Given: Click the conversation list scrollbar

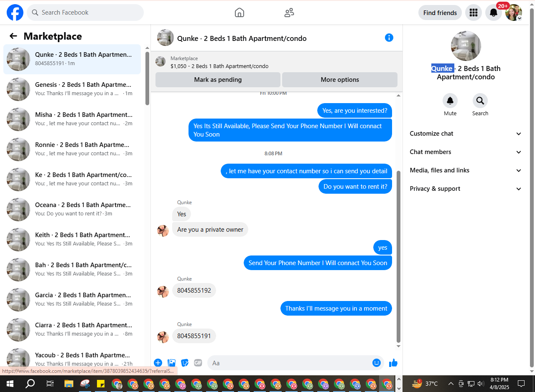Looking at the screenshot, I should click(147, 78).
